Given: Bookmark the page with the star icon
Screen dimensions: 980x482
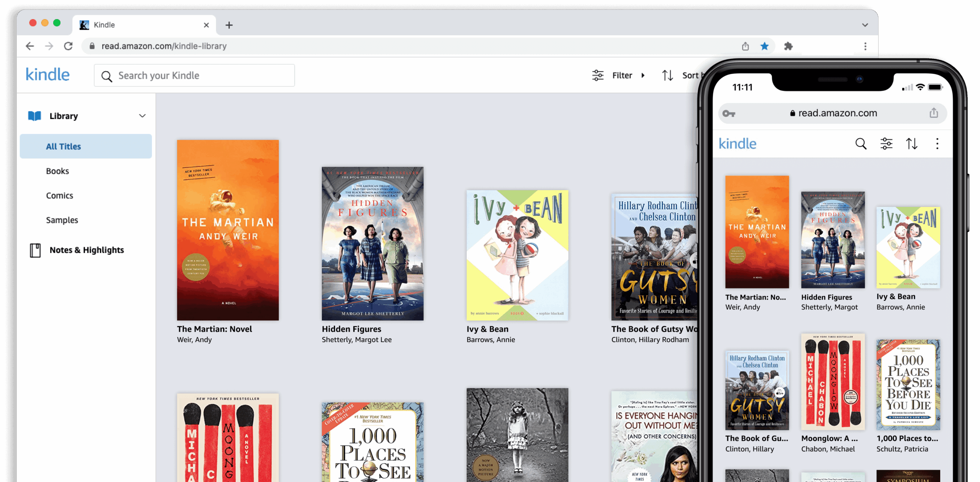Looking at the screenshot, I should tap(764, 46).
